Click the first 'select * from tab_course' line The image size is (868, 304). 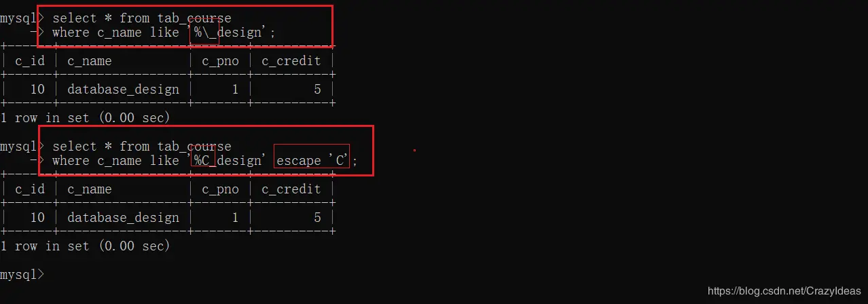tap(142, 18)
